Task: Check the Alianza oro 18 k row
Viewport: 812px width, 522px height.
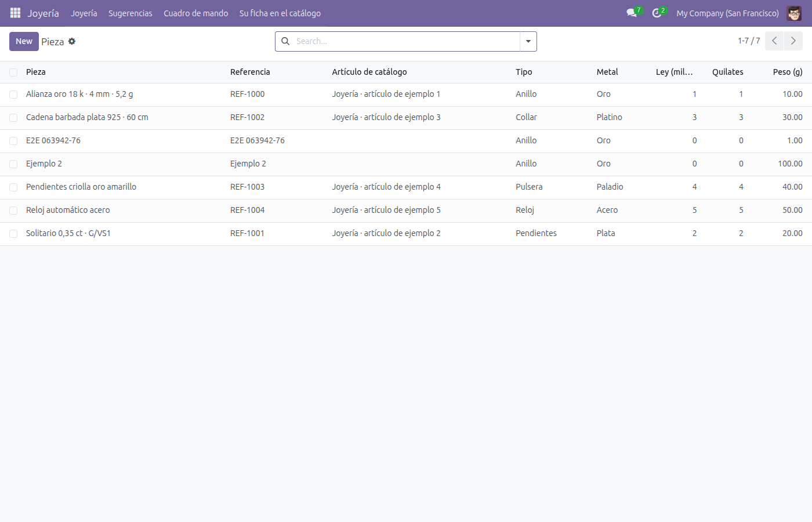Action: point(13,94)
